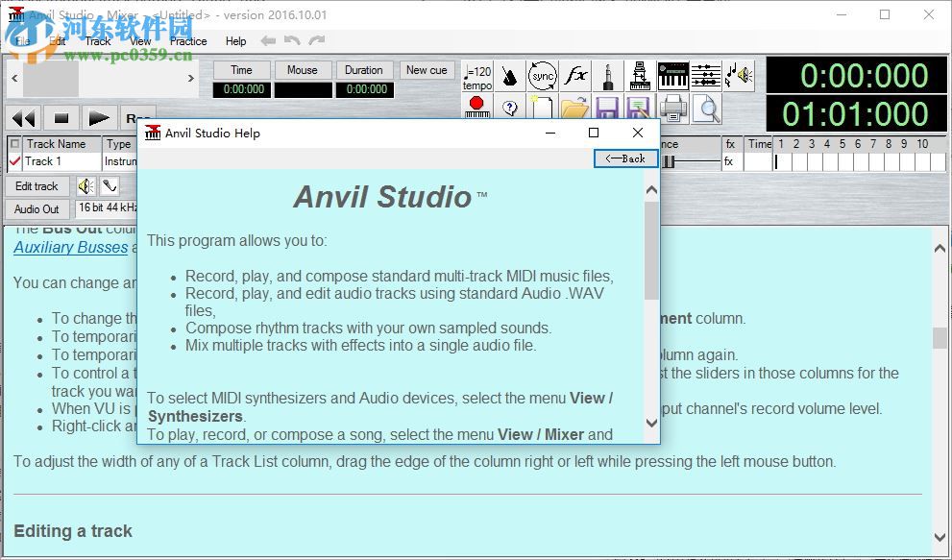
Task: Open the Track 1 Type dropdown
Action: (x=119, y=161)
